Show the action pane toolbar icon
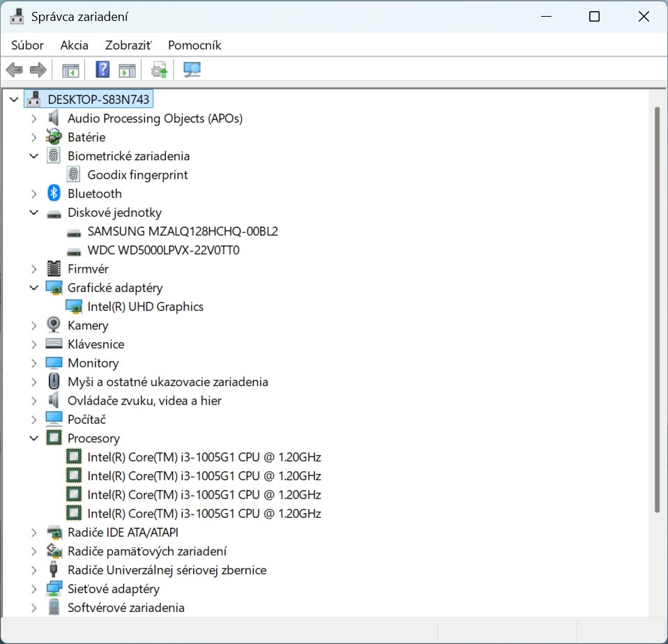 coord(127,70)
